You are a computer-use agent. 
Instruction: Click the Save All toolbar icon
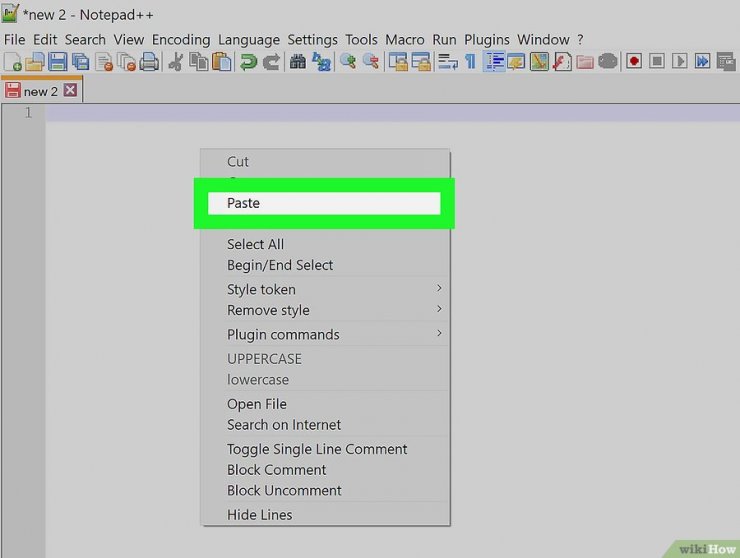point(81,62)
